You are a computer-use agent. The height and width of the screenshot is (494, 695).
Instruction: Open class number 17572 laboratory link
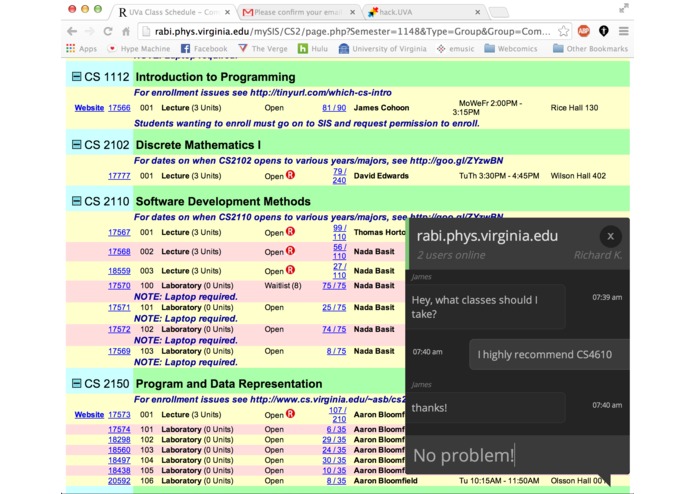[119, 329]
